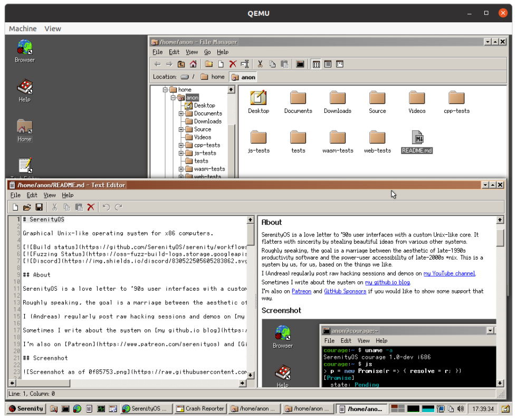
Task: Navigate home using the house toolbar icon
Action: click(193, 64)
